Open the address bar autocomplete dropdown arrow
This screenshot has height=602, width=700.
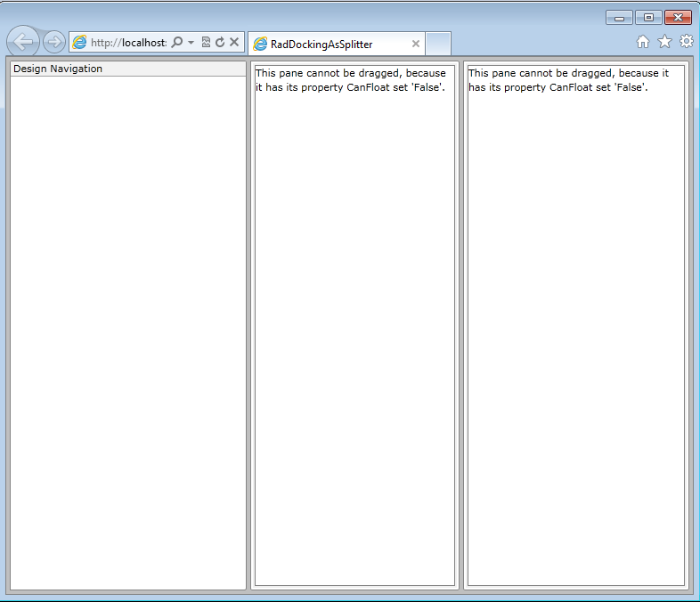pyautogui.click(x=191, y=43)
